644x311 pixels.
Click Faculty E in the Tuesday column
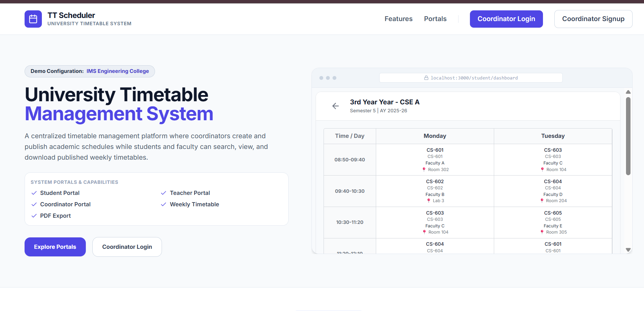553,226
